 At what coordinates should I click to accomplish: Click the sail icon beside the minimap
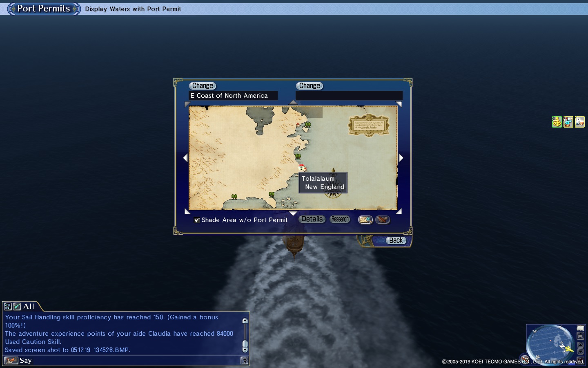click(580, 328)
